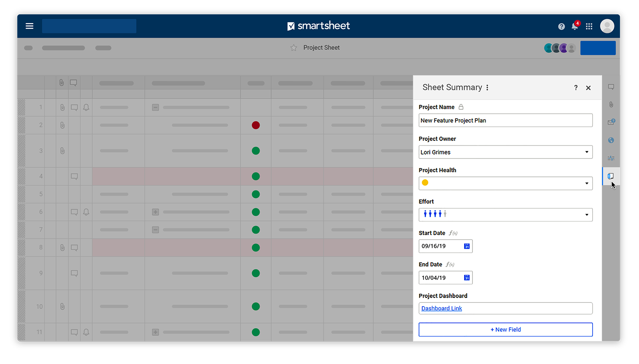
Task: Click the formula icon beside Start Date
Action: (453, 233)
